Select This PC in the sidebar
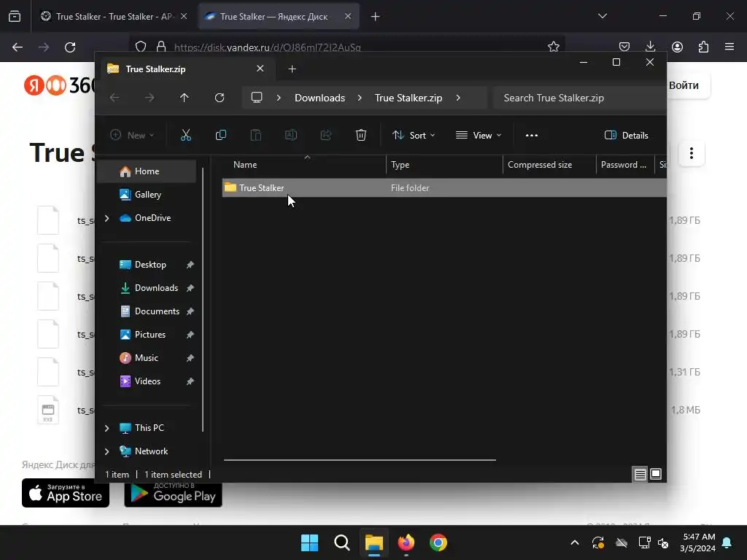747x560 pixels. [149, 427]
